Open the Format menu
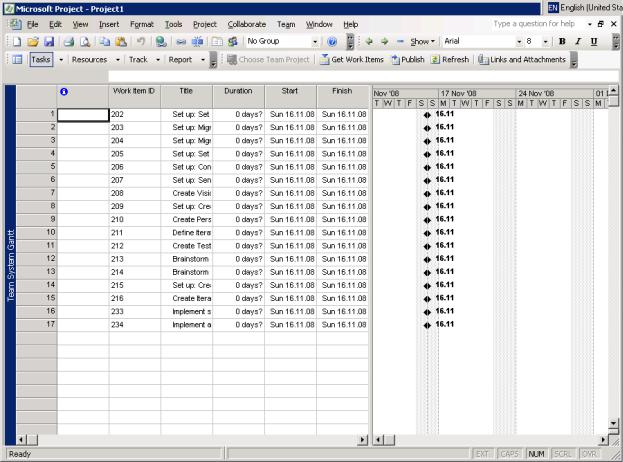 [x=142, y=25]
